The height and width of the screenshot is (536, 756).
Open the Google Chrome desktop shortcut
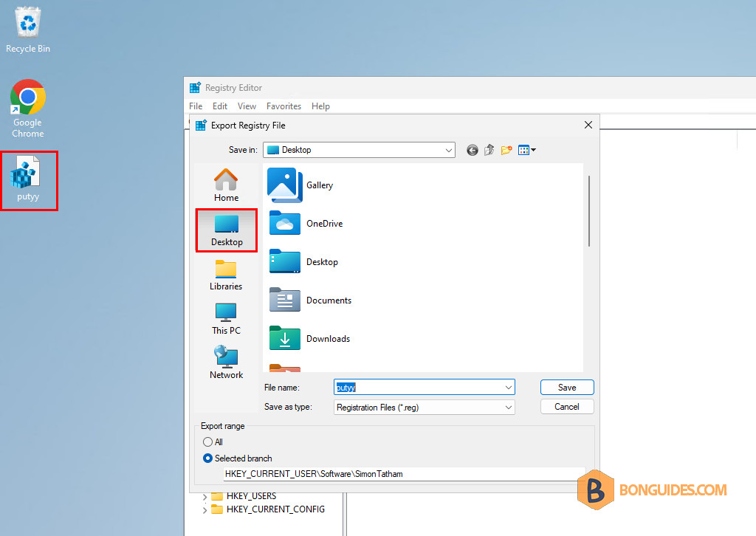(28, 109)
